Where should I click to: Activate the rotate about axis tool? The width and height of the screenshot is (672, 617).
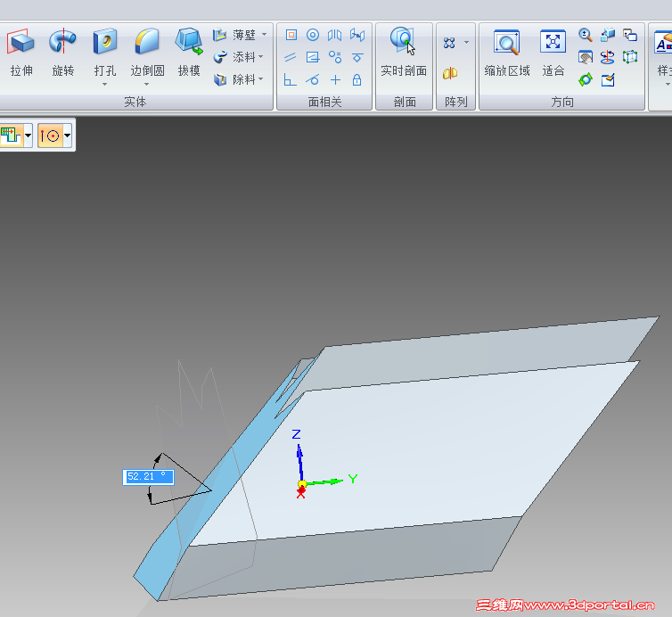607,57
